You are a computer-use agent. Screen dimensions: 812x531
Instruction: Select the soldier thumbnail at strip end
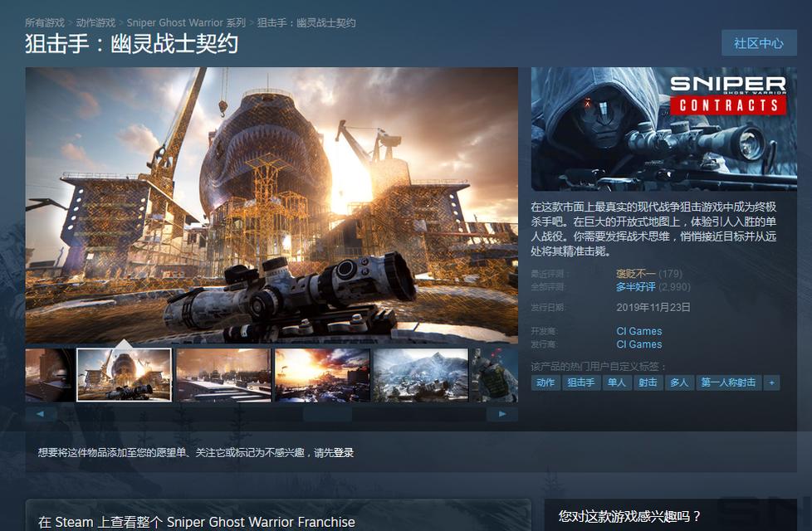click(495, 375)
